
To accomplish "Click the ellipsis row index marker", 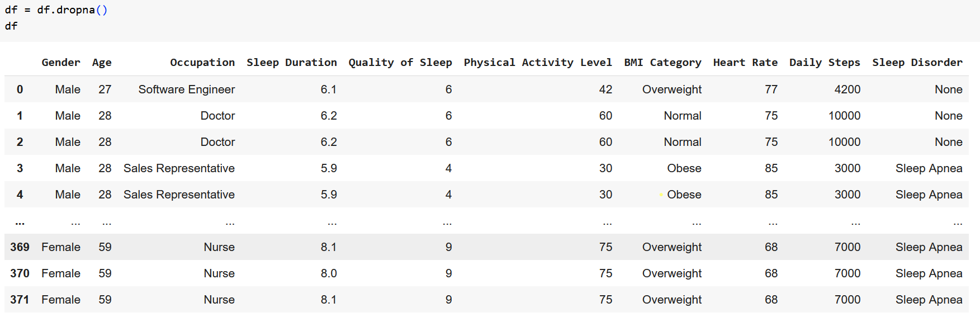I will (20, 222).
